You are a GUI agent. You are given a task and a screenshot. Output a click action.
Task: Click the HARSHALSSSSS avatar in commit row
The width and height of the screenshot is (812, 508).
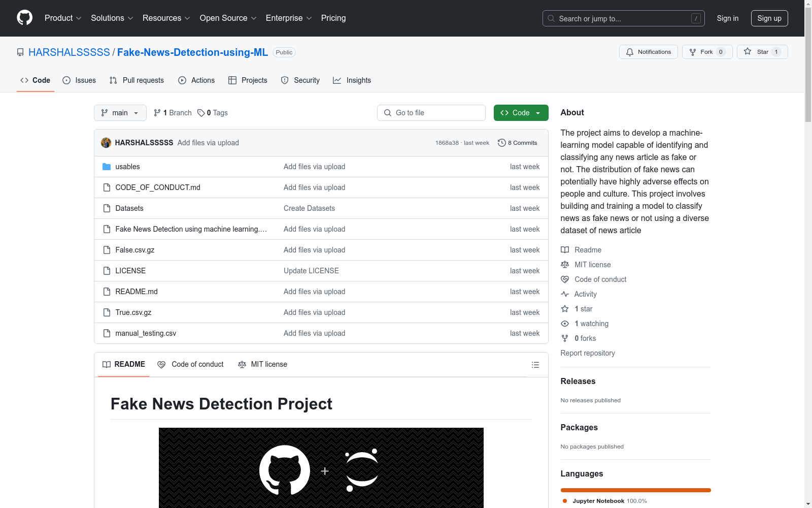tap(106, 143)
